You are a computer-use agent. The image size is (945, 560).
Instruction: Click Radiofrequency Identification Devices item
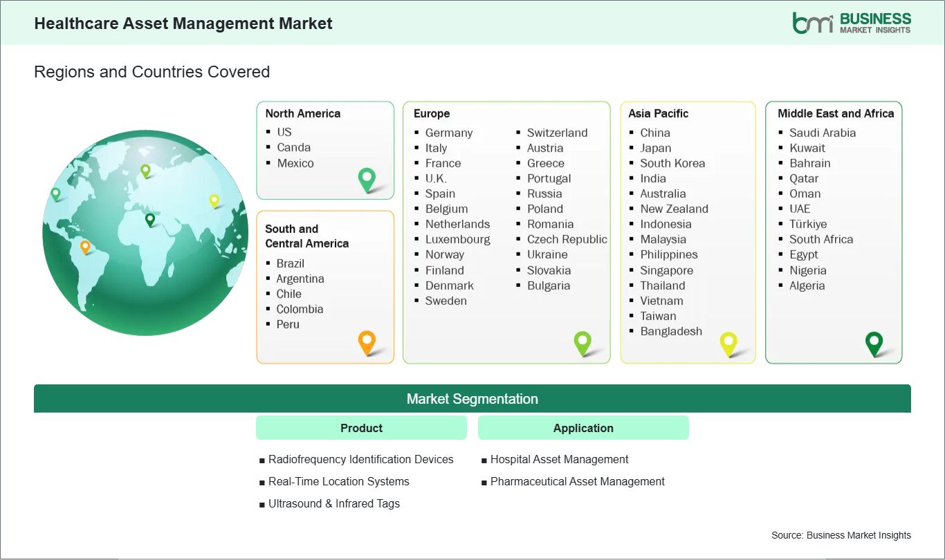[x=361, y=459]
